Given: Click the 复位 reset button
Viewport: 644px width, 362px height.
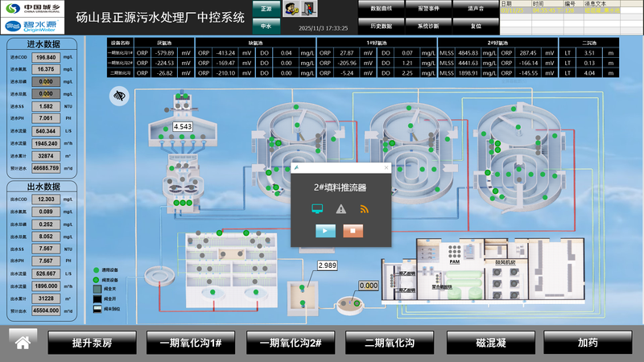Looking at the screenshot, I should point(476,26).
